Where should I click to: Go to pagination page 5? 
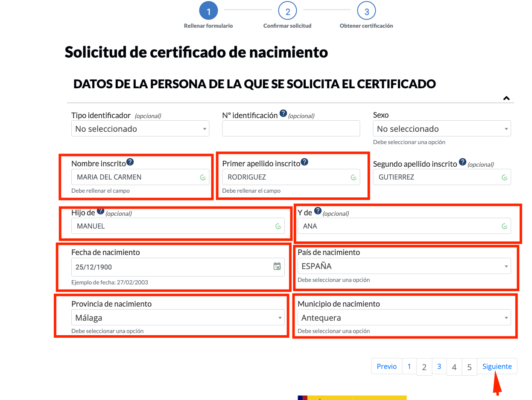pos(469,367)
